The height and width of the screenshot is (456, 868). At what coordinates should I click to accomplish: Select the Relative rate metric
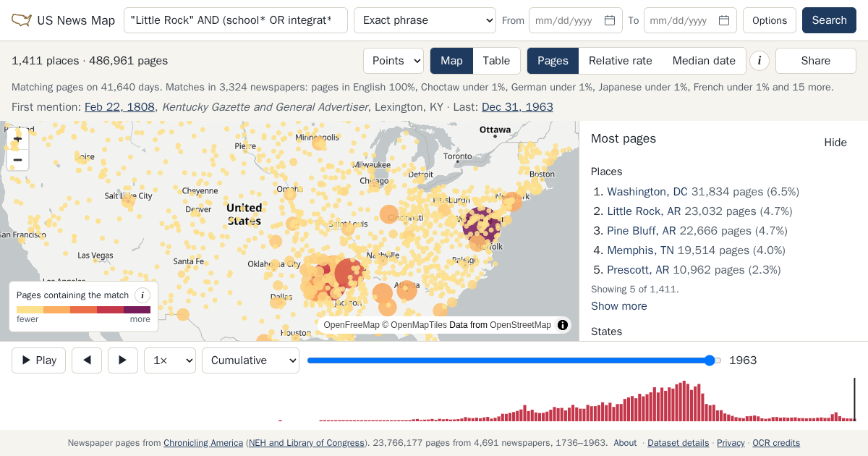coord(621,61)
